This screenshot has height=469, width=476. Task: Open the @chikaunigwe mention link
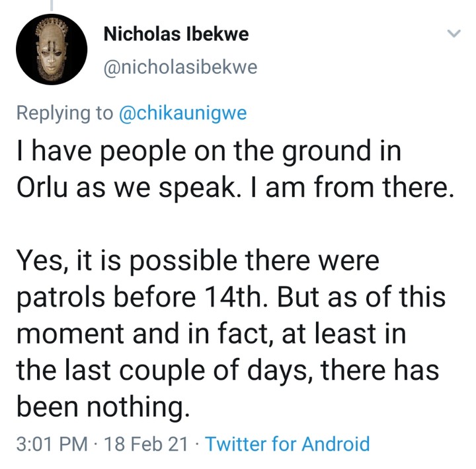coord(182,113)
